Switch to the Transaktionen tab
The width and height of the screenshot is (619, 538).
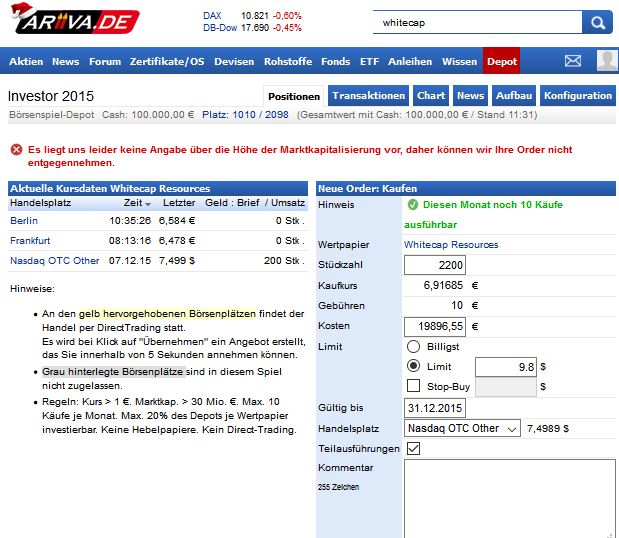pos(368,96)
